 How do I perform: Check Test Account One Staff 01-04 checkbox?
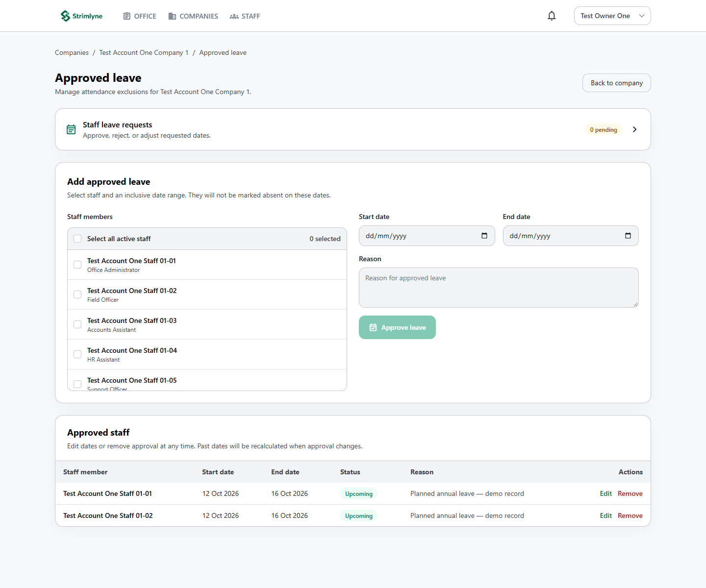point(77,354)
